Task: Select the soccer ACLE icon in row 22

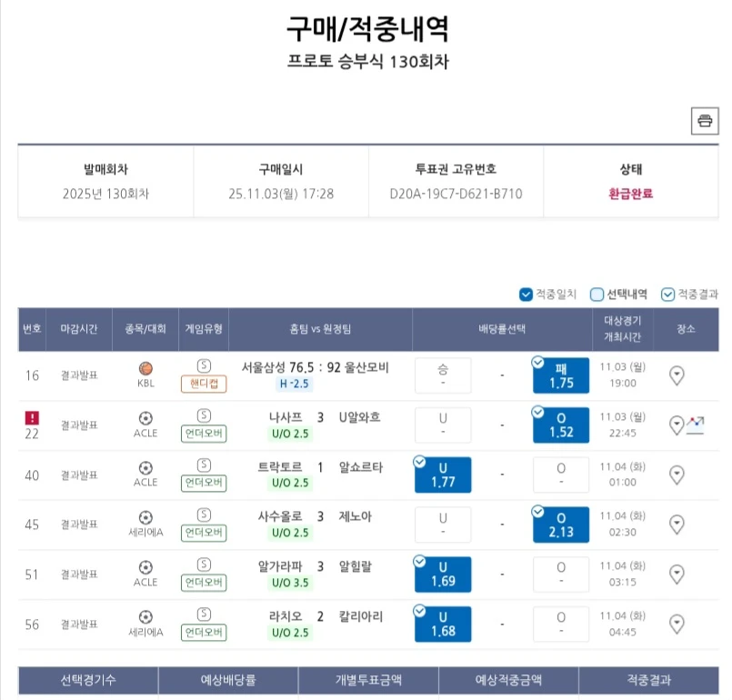Action: coord(145,416)
